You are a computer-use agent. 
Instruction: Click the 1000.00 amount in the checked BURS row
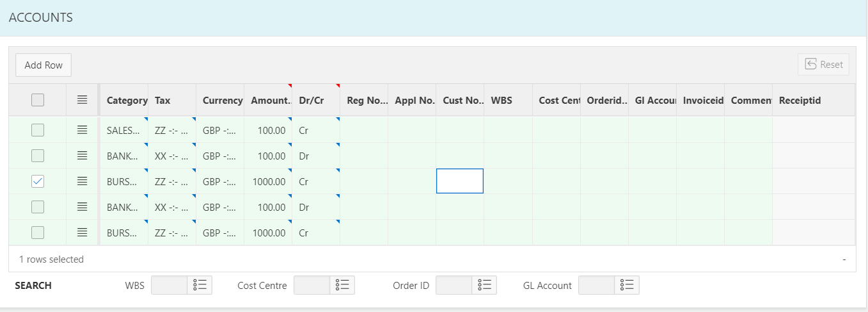pos(268,181)
